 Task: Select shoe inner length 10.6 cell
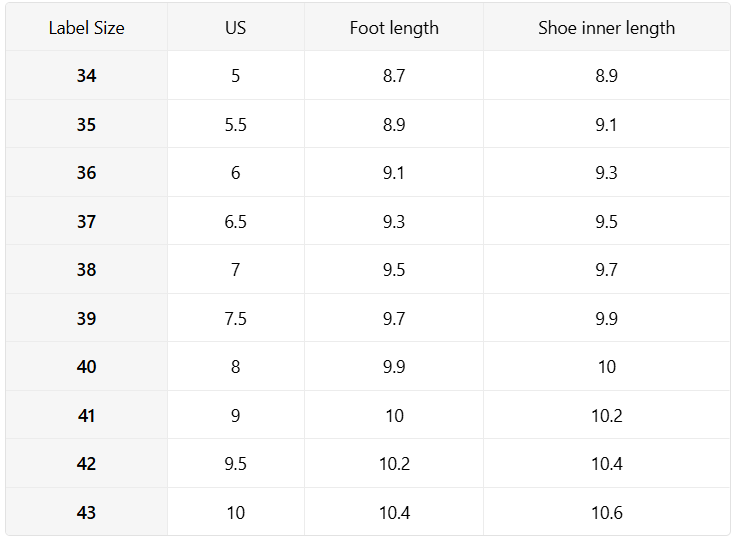(606, 513)
